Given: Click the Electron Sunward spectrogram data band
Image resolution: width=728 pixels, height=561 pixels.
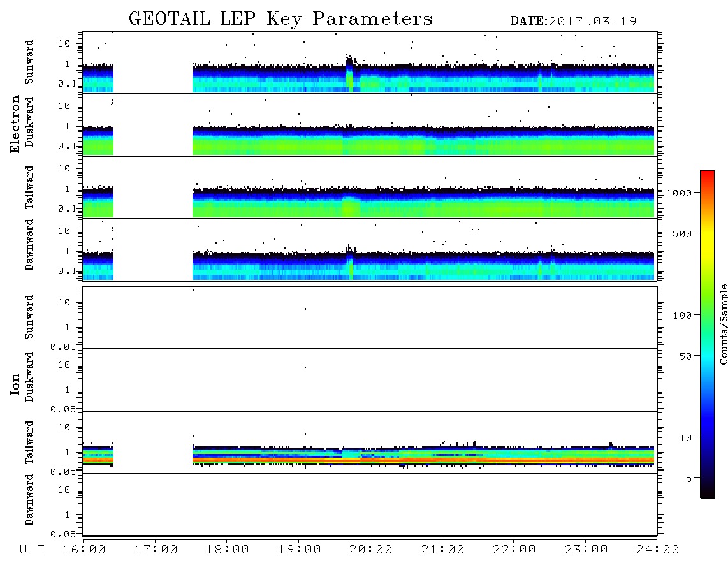Looking at the screenshot, I should pyautogui.click(x=423, y=79).
